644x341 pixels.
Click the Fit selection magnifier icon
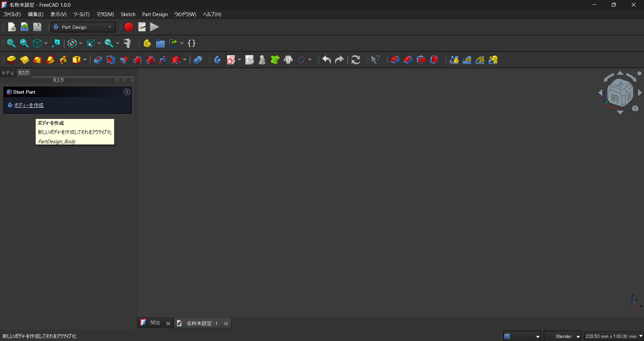click(24, 43)
